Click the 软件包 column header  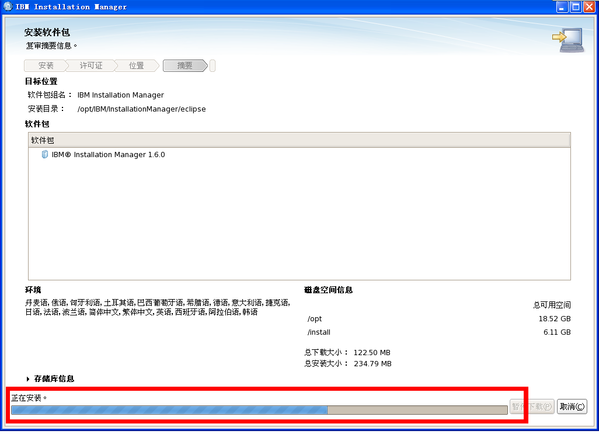click(x=299, y=140)
